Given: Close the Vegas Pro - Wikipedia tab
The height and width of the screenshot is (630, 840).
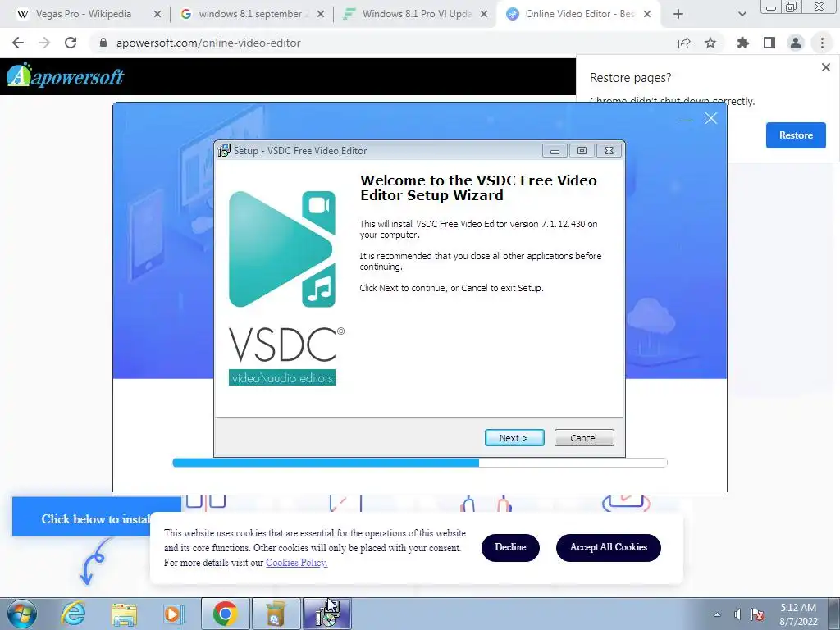Looking at the screenshot, I should tap(157, 15).
